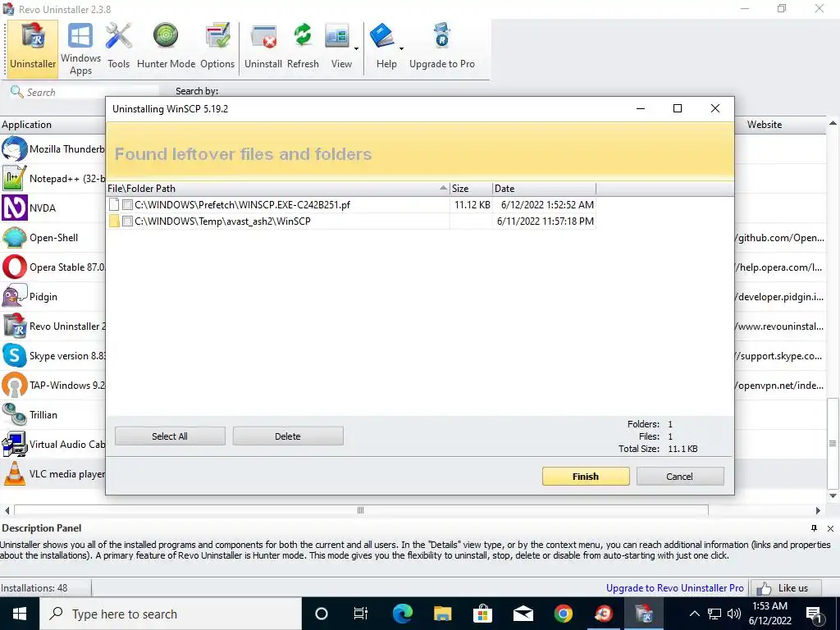This screenshot has height=630, width=840.
Task: Expand the View dropdown arrow
Action: click(356, 48)
